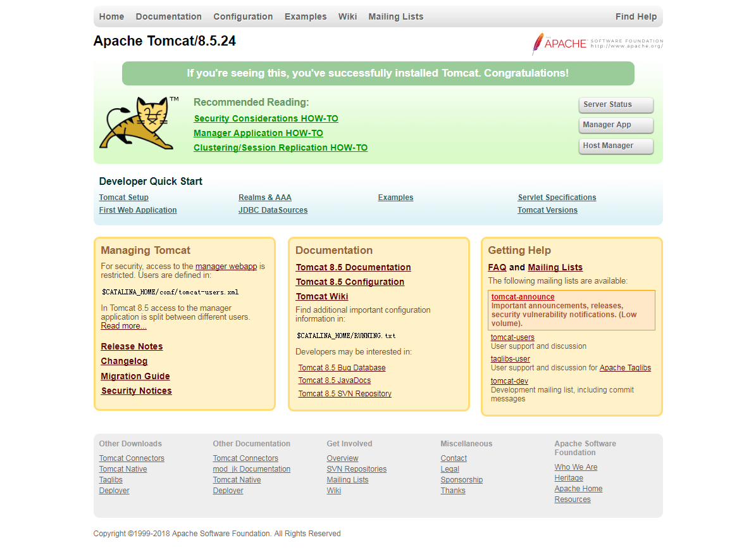Open the Migration Guide link

(135, 376)
